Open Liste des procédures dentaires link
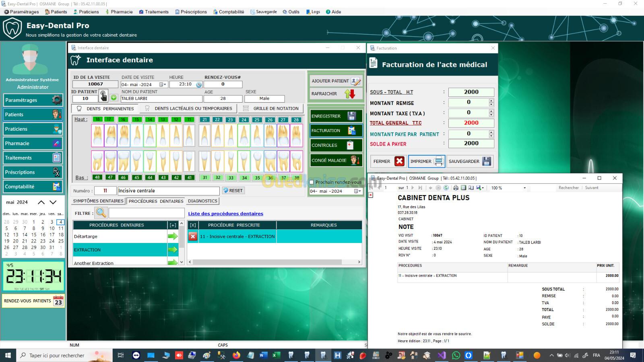 225,214
